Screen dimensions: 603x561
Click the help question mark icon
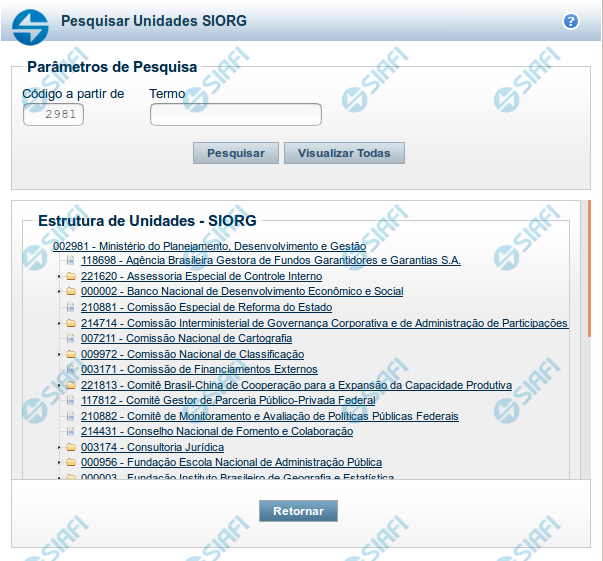tap(571, 21)
